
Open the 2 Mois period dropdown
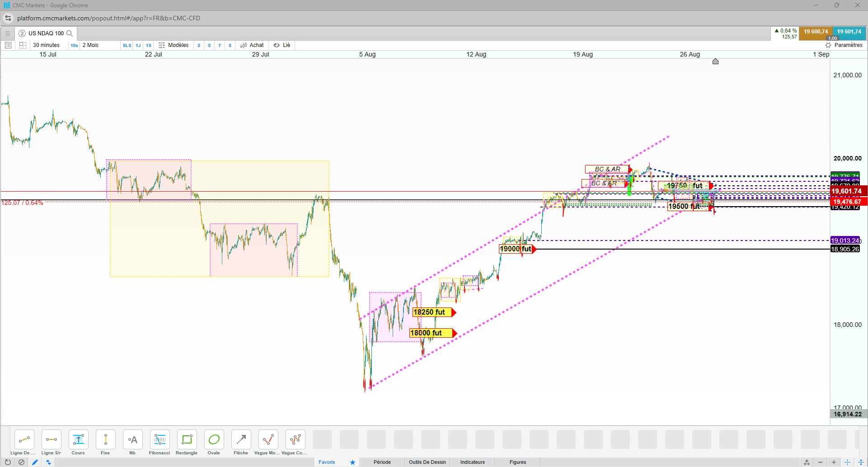[90, 45]
